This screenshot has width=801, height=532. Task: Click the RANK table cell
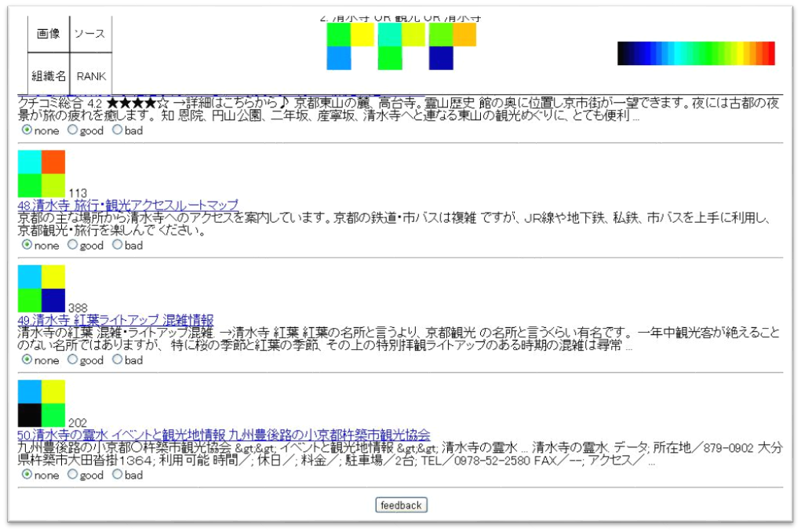(90, 76)
